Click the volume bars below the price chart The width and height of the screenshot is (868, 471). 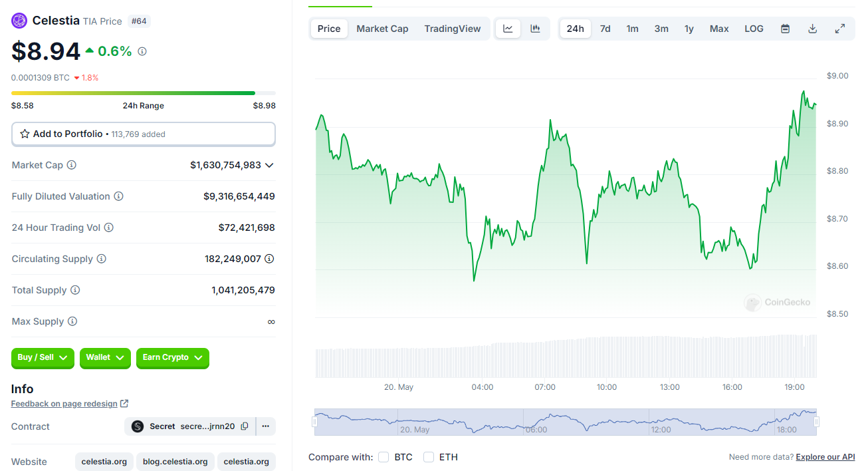(x=566, y=357)
